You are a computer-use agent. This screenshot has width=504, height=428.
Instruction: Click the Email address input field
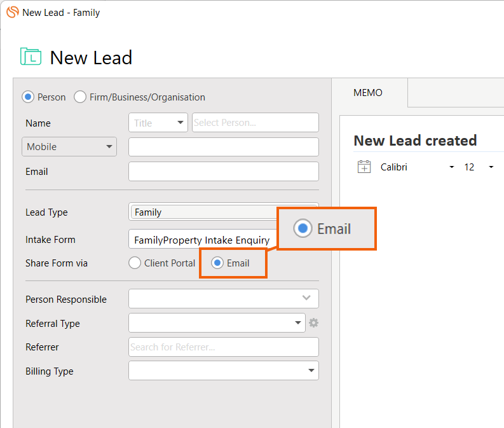224,172
